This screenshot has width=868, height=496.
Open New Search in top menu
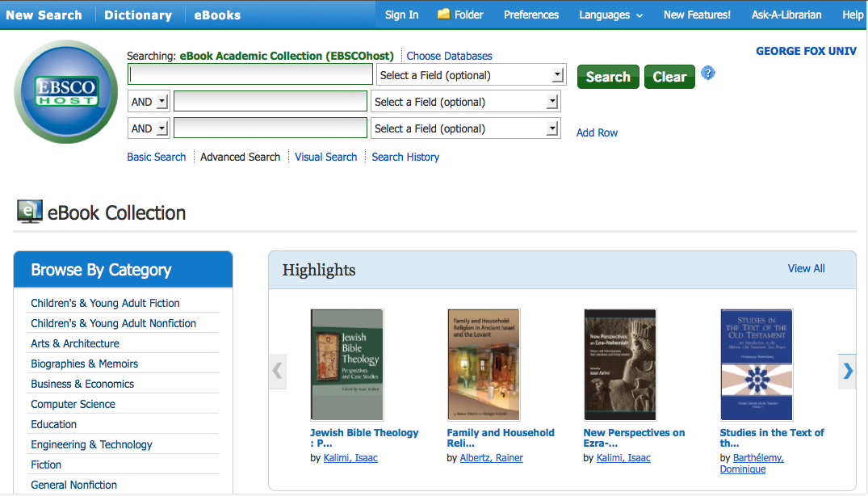[x=44, y=15]
